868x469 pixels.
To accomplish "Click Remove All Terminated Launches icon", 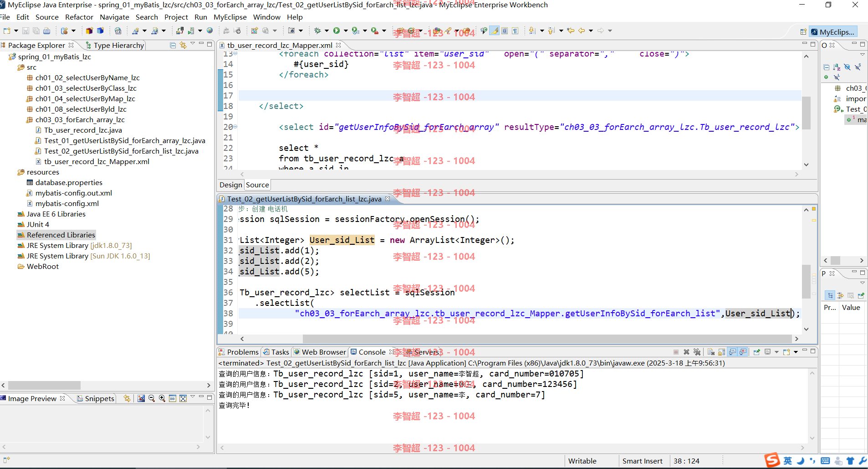I will 697,352.
